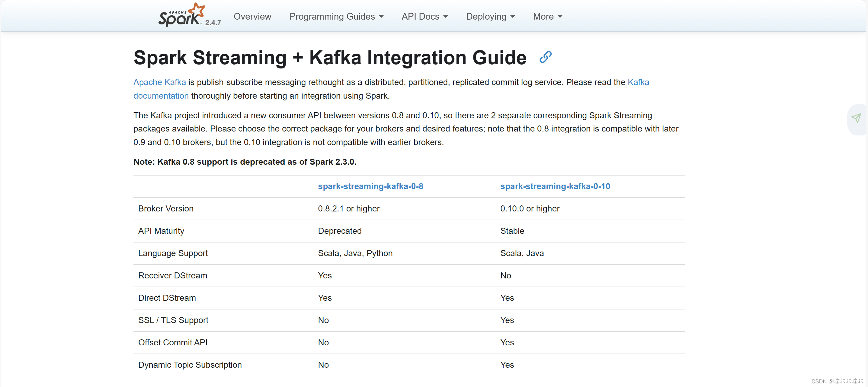Click the API Maturity row label

161,231
